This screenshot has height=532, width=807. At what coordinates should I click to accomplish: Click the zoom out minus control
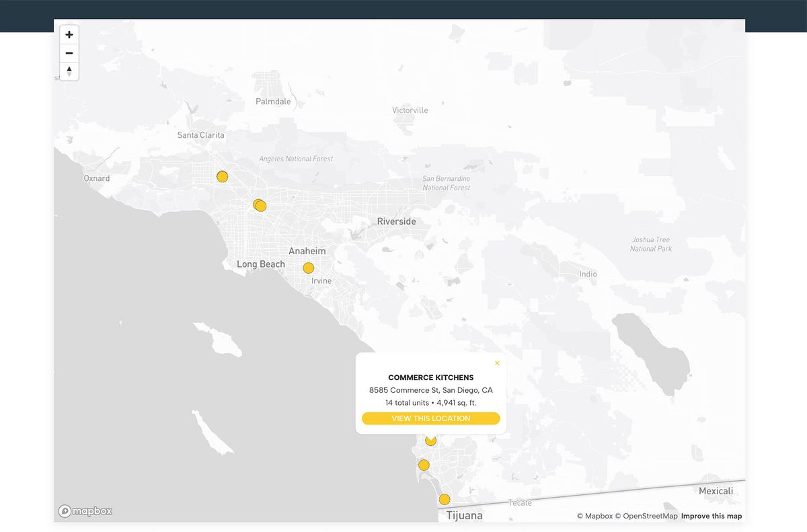click(x=69, y=53)
